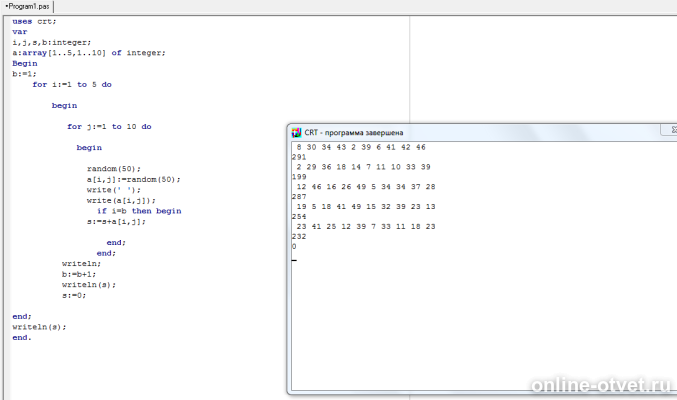Click the output sum 291 in console
The width and height of the screenshot is (677, 400).
(x=299, y=157)
